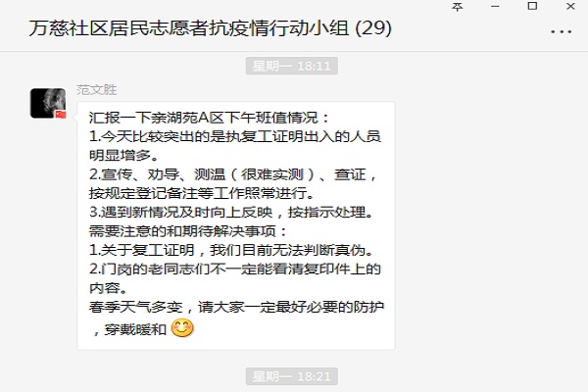This screenshot has height=392, width=588.
Task: Click the line 1.关于复工证明 in message
Action: (x=231, y=250)
